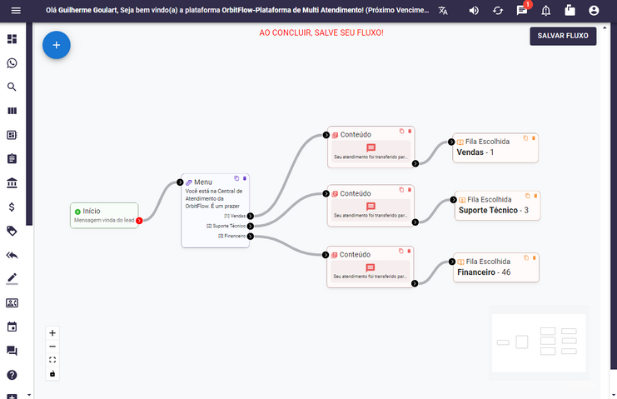Open the dollar sign finance icon
Image resolution: width=617 pixels, height=399 pixels.
[12, 207]
